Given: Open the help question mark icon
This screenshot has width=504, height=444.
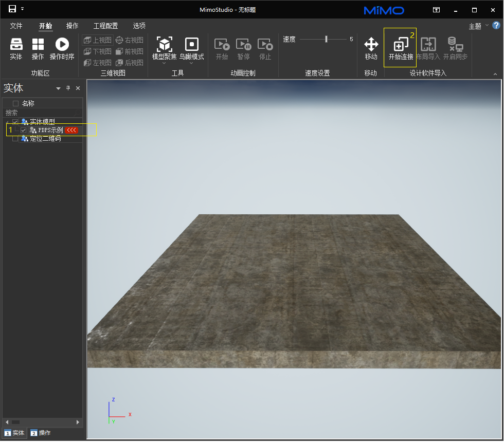Looking at the screenshot, I should click(x=496, y=25).
